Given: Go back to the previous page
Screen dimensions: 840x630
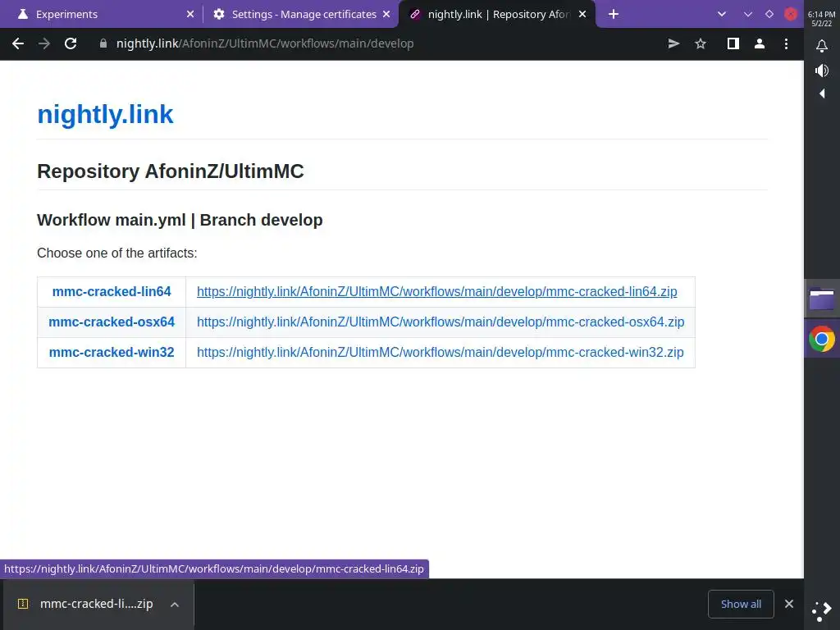Looking at the screenshot, I should coord(18,44).
